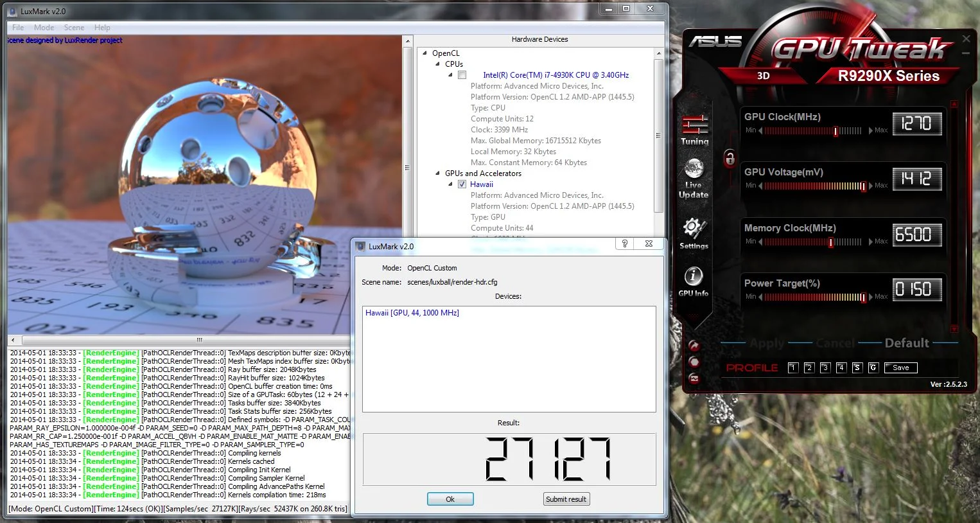
Task: Click the Power Target value field 0150
Action: tap(917, 290)
